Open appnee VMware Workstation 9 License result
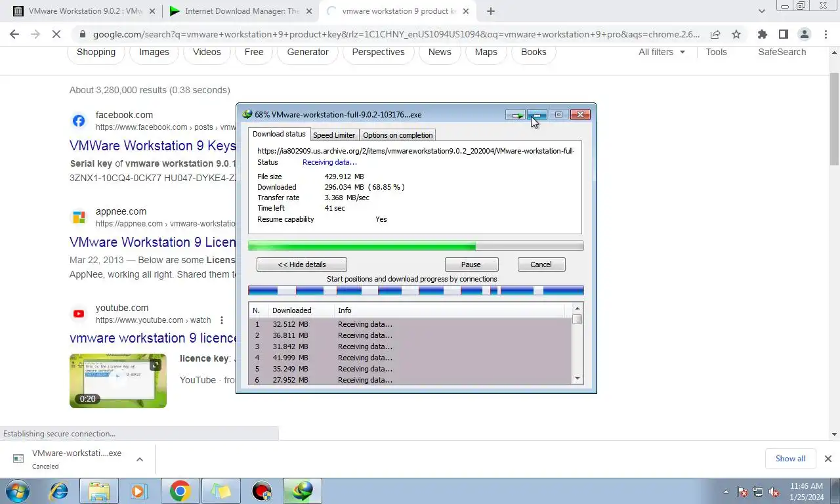The image size is (840, 504). click(x=152, y=242)
